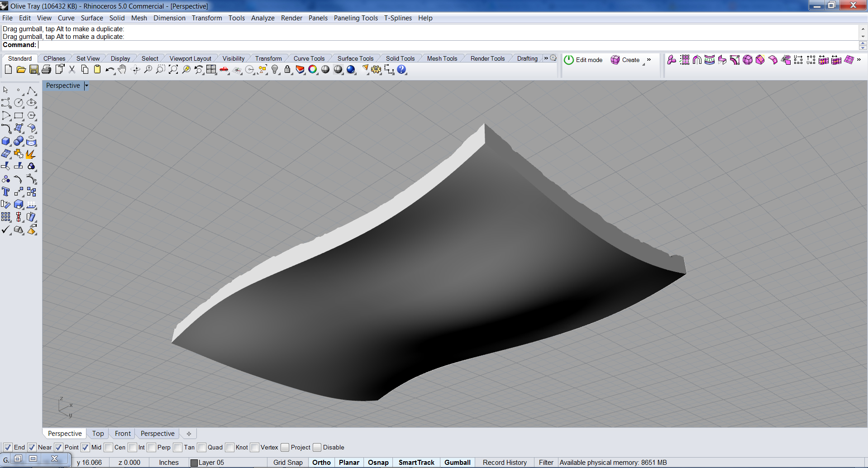
Task: Enable the Cen osnap checkbox
Action: click(108, 447)
